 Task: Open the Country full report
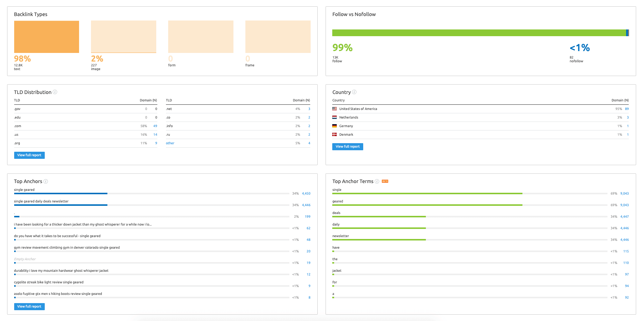tap(348, 147)
